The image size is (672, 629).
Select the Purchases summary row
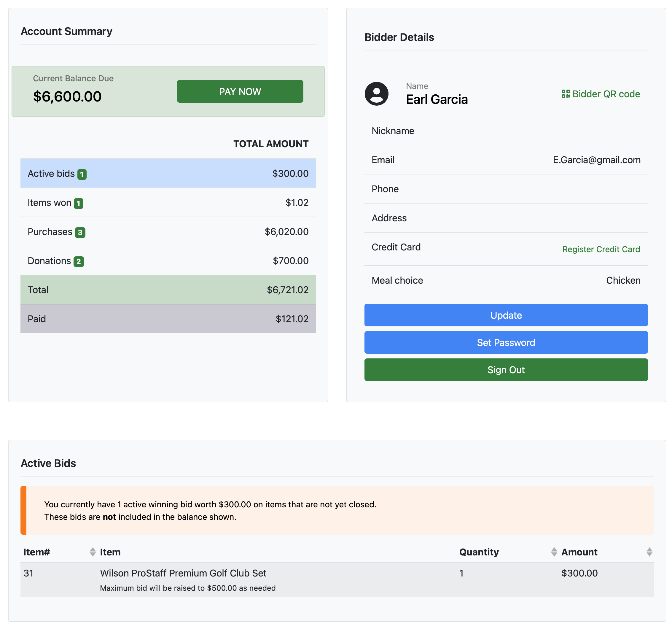[x=168, y=232]
